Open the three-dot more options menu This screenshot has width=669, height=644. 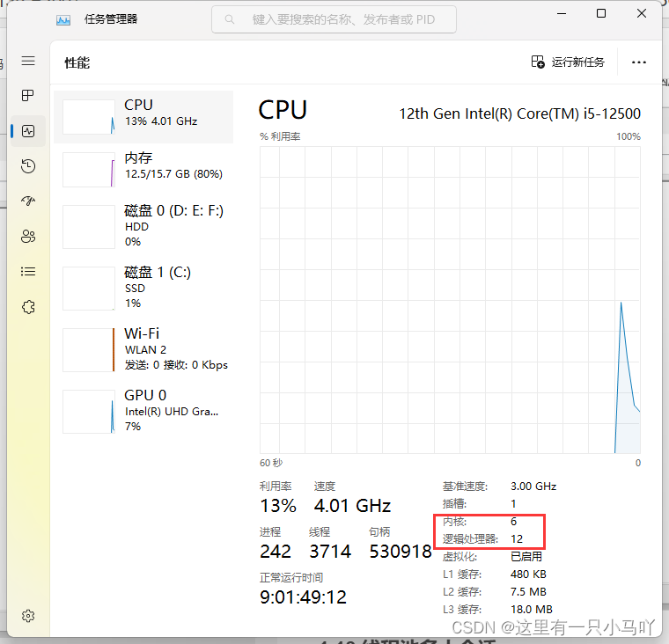[x=639, y=62]
